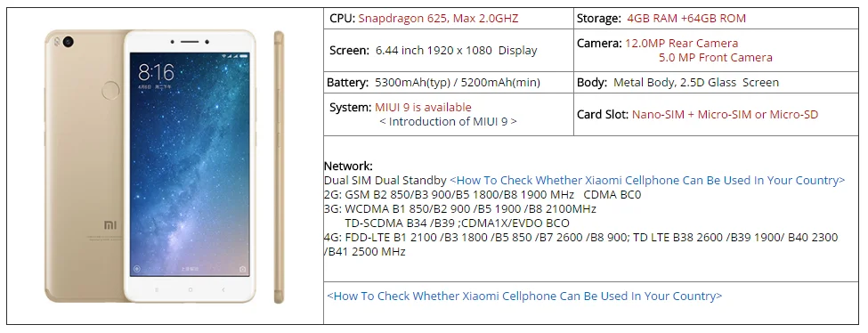Click the Nano-SIM + Micro-SIM card slot text
The width and height of the screenshot is (868, 333).
click(726, 115)
